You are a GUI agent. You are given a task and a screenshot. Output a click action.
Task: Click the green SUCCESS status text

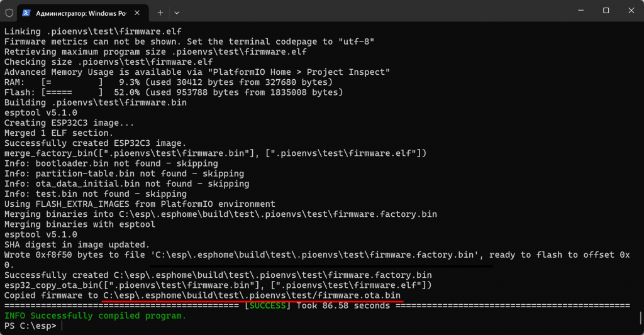pos(270,305)
